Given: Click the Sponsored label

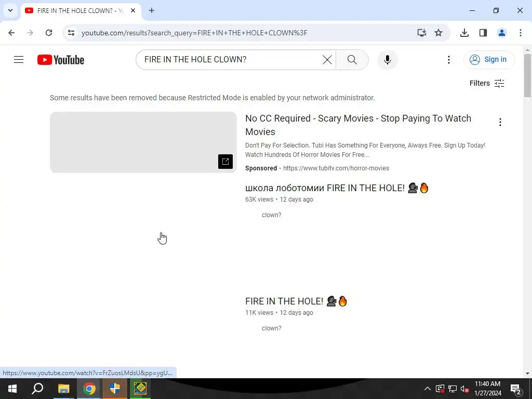Looking at the screenshot, I should 261,168.
